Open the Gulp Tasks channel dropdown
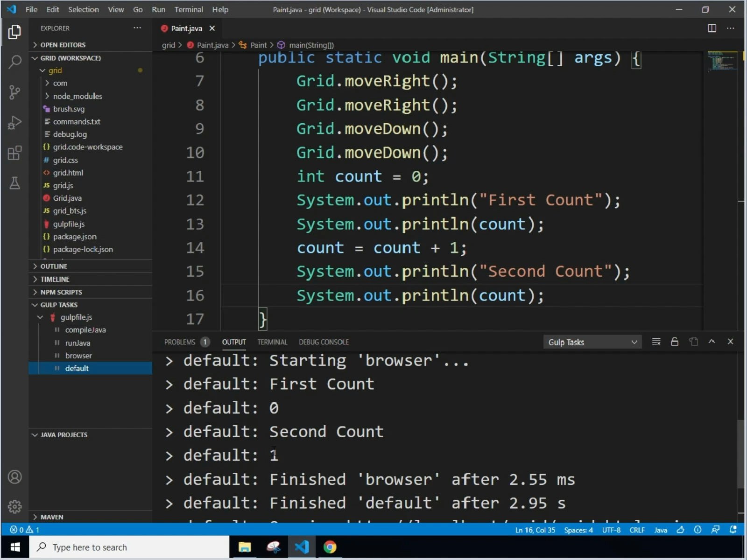Viewport: 747px width, 560px height. point(592,342)
